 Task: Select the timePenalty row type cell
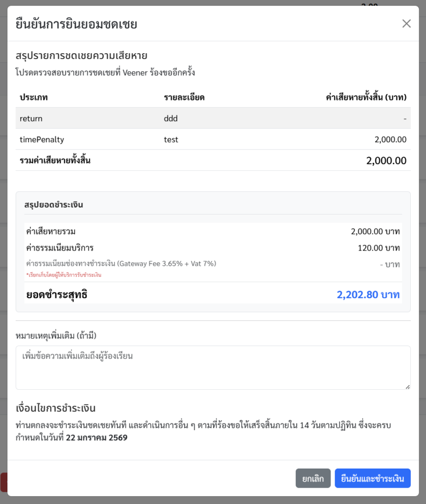(42, 140)
